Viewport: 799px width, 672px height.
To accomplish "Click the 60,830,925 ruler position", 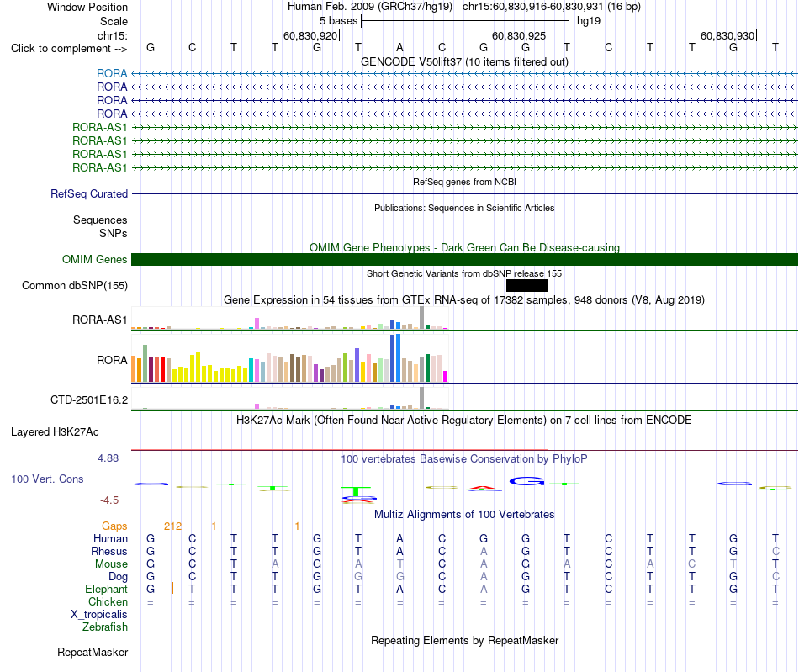I will [x=519, y=35].
